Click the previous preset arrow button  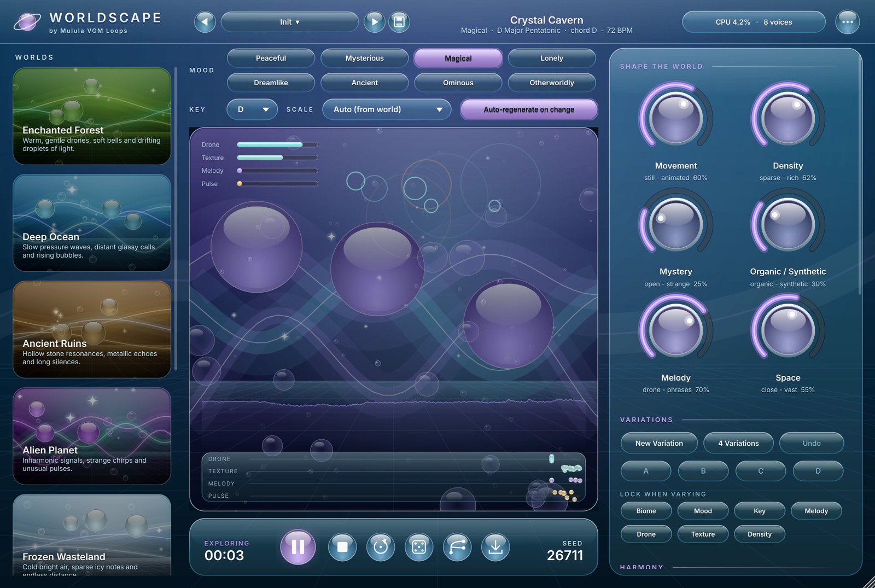pos(205,22)
